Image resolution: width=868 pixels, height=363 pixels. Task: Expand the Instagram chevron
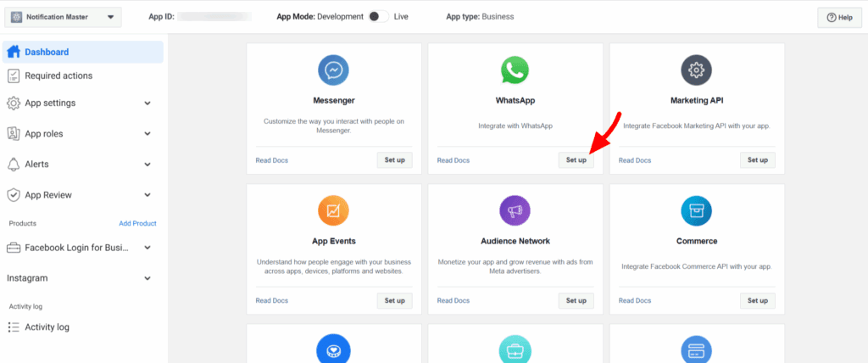[147, 278]
